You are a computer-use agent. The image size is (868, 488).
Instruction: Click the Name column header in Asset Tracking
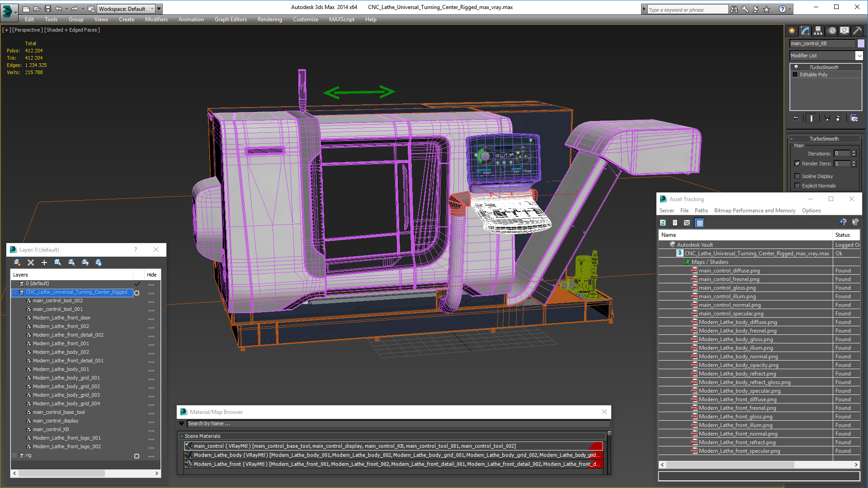click(x=745, y=235)
